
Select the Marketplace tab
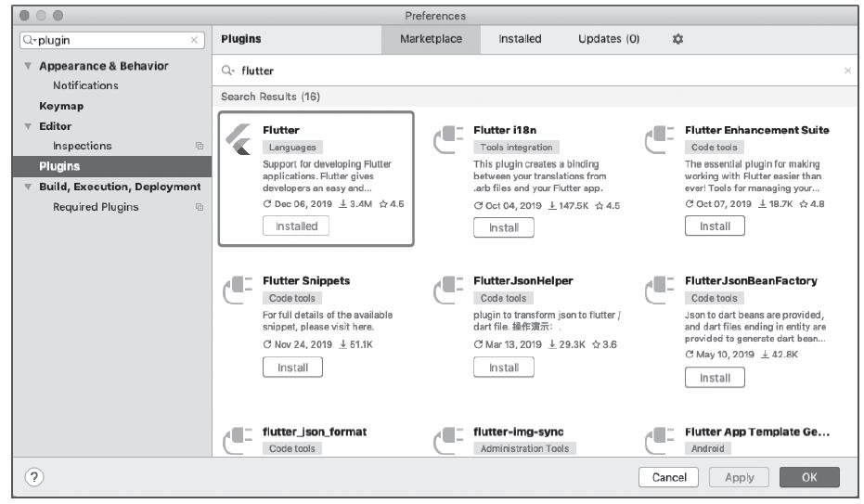[431, 39]
